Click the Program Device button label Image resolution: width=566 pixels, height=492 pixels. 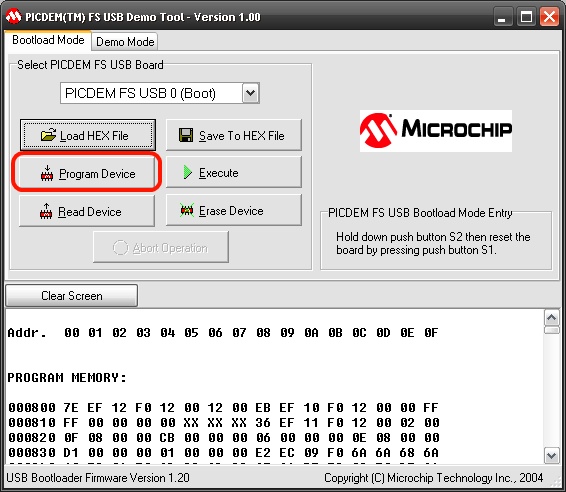click(97, 174)
